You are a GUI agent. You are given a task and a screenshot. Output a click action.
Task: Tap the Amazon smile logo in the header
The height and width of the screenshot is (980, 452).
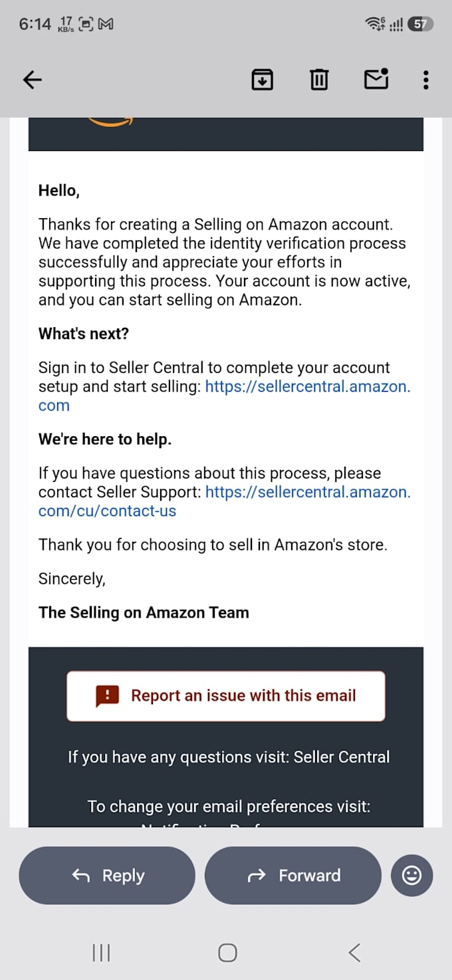tap(110, 122)
